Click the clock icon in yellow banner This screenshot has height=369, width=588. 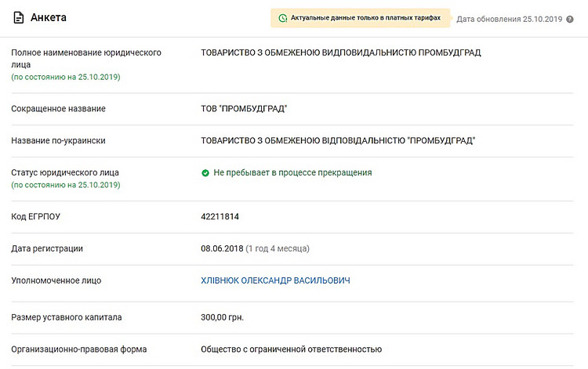click(x=283, y=18)
